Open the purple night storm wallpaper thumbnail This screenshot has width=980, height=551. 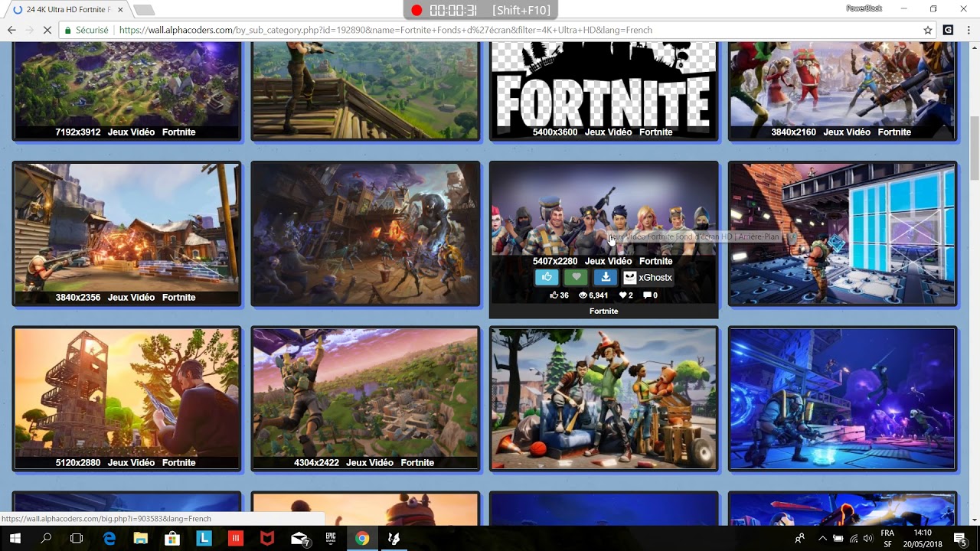click(842, 399)
